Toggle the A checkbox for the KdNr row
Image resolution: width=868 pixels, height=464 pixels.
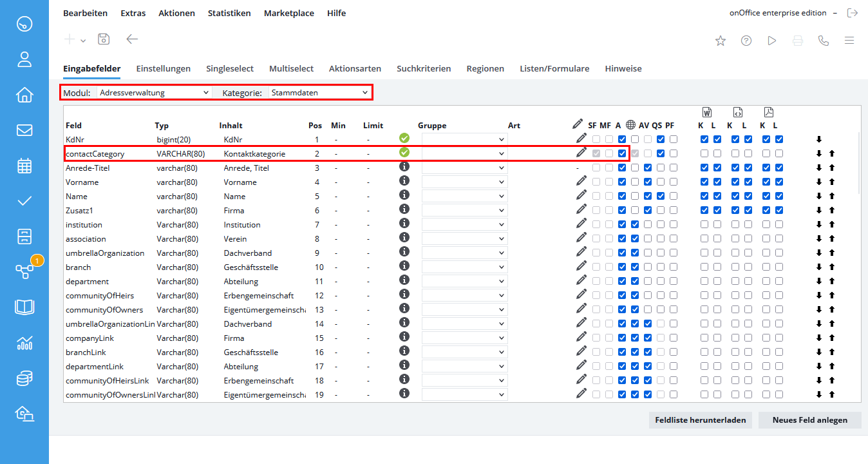pyautogui.click(x=621, y=139)
